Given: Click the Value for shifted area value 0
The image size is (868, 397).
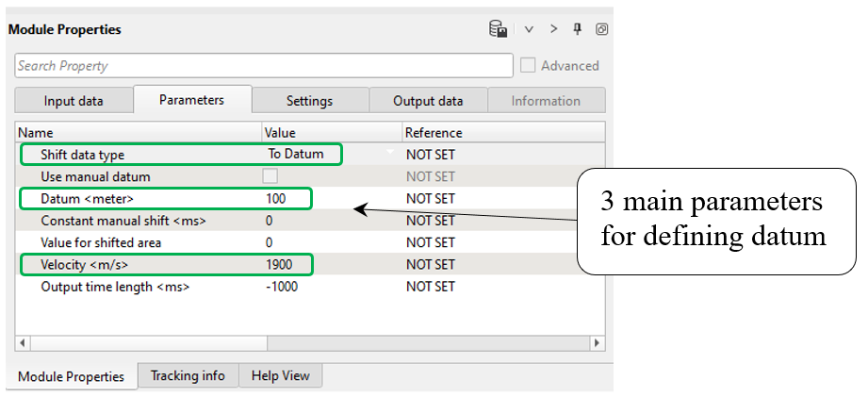Looking at the screenshot, I should (269, 242).
